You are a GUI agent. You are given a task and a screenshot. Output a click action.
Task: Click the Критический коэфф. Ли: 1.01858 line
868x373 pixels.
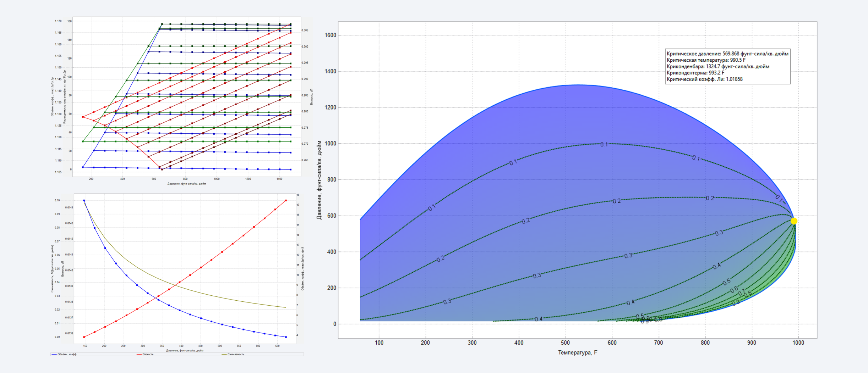tap(704, 79)
